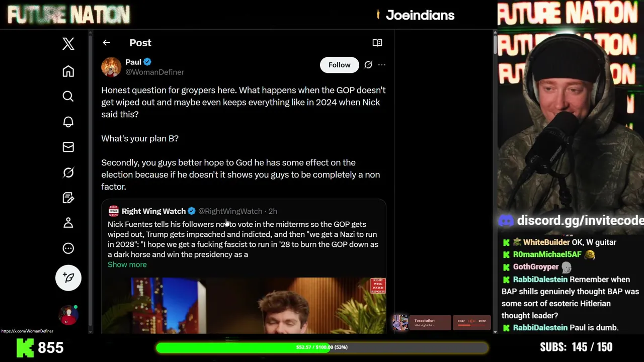Open Paul display name link
Viewport: 644px width, 362px height.
[133, 62]
